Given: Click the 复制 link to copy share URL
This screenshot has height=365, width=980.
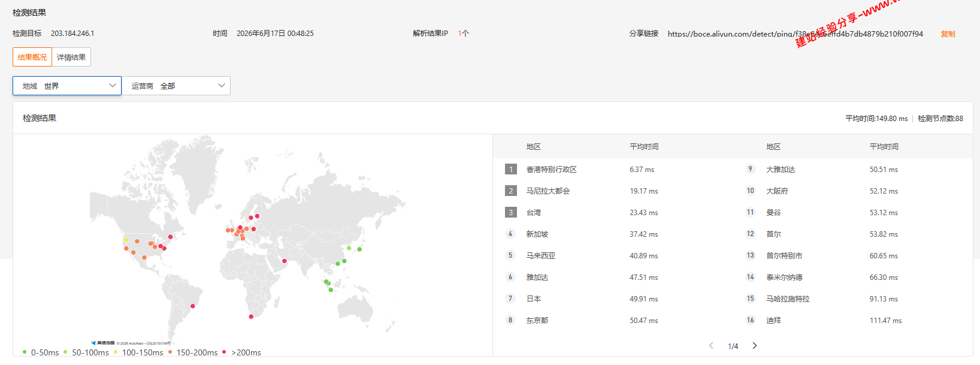Looking at the screenshot, I should click(x=948, y=34).
